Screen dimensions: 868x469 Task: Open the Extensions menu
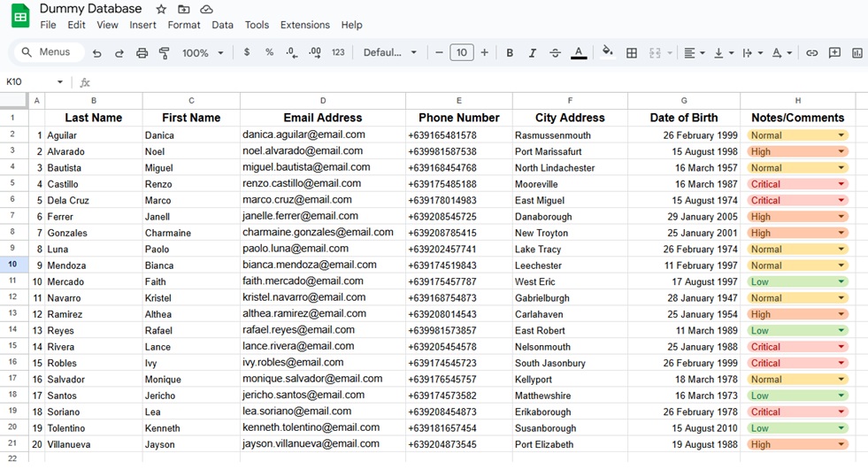pyautogui.click(x=305, y=25)
